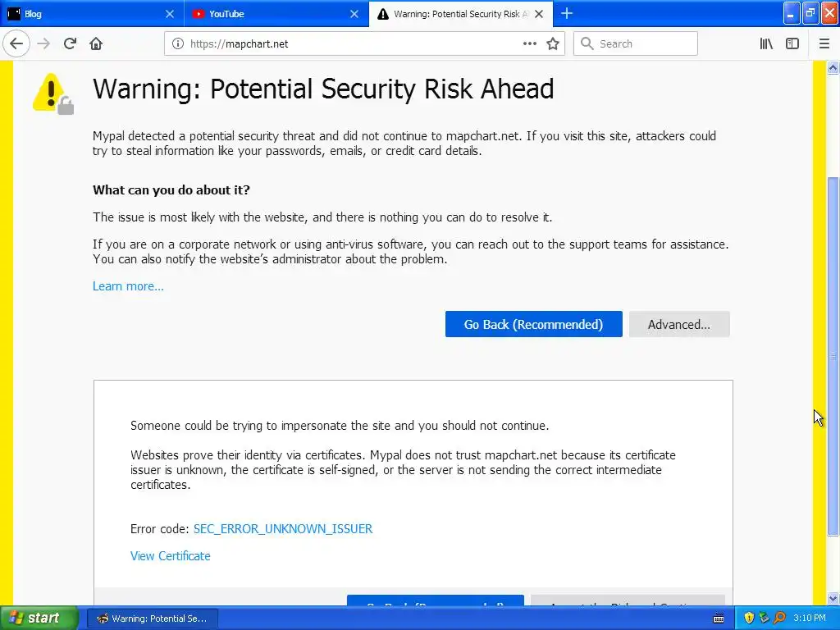Image resolution: width=840 pixels, height=630 pixels.
Task: Click the scrollbar down arrow
Action: (833, 598)
